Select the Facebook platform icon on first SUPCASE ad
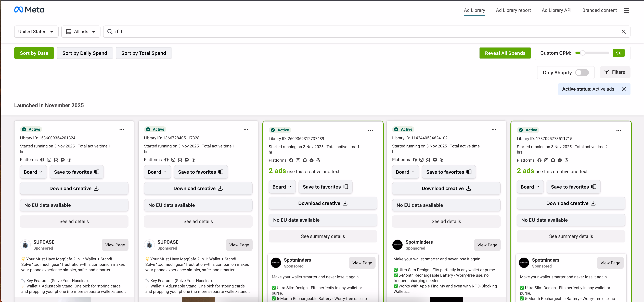This screenshot has width=644, height=302. coord(42,159)
